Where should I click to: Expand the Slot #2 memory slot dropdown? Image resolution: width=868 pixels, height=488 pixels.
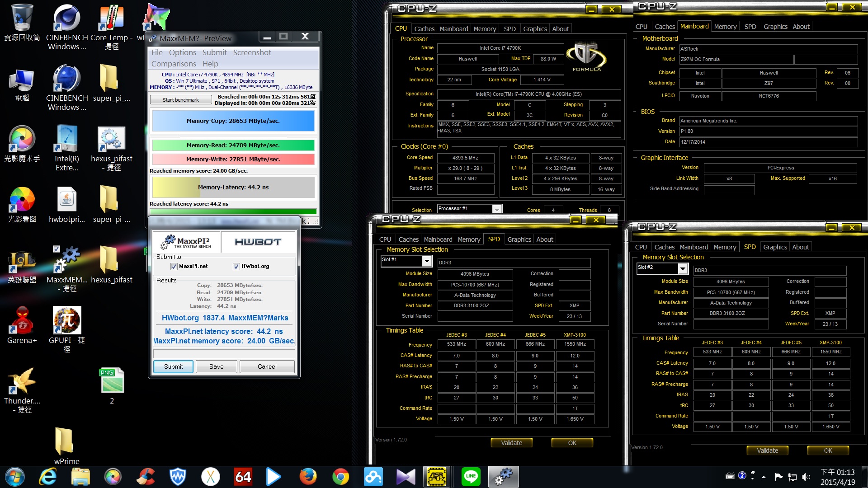click(x=682, y=268)
